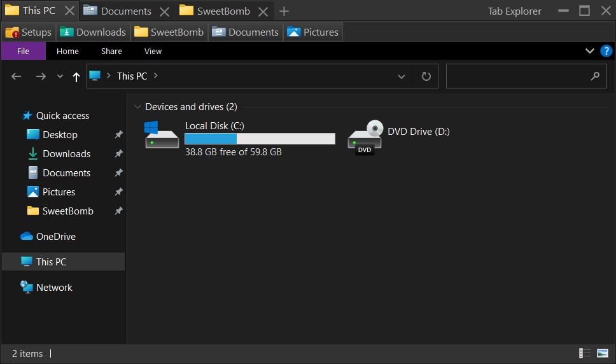The width and height of the screenshot is (616, 364).
Task: Open the File menu
Action: pos(23,51)
